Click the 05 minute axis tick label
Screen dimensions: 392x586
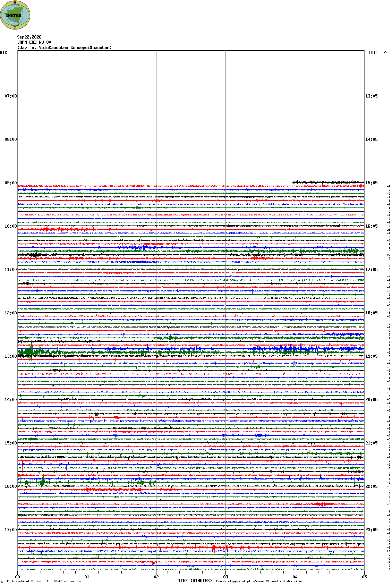coord(364,577)
